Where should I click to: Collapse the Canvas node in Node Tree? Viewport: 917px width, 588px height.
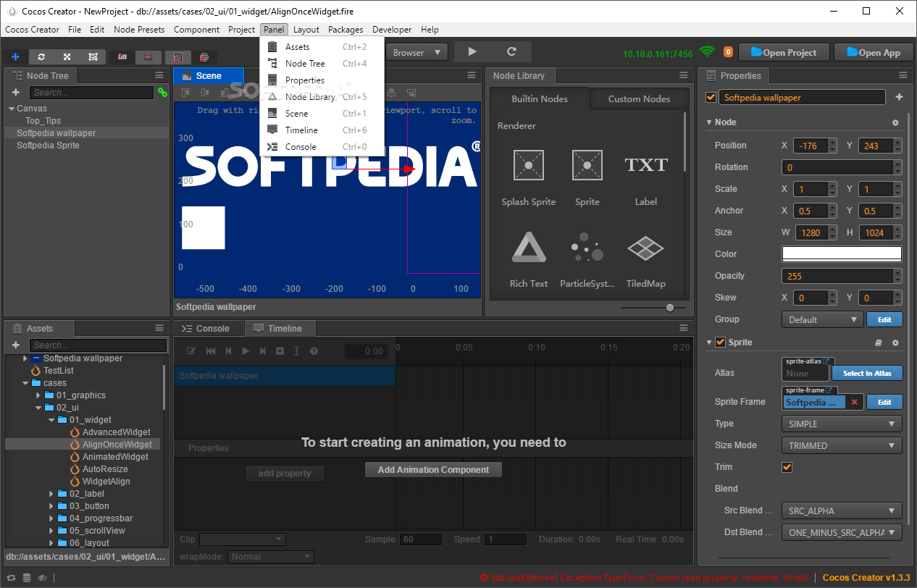click(12, 109)
